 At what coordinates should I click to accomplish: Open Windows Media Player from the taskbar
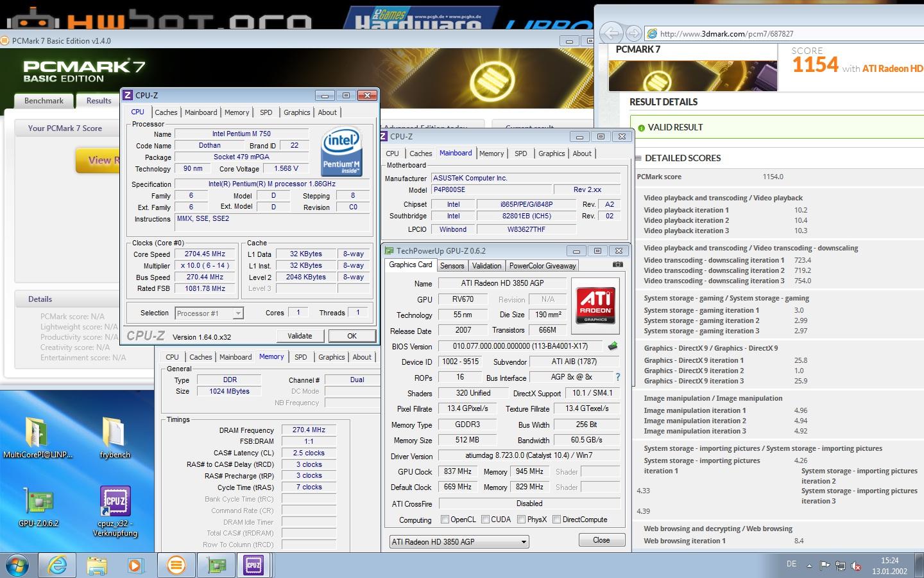[x=135, y=566]
